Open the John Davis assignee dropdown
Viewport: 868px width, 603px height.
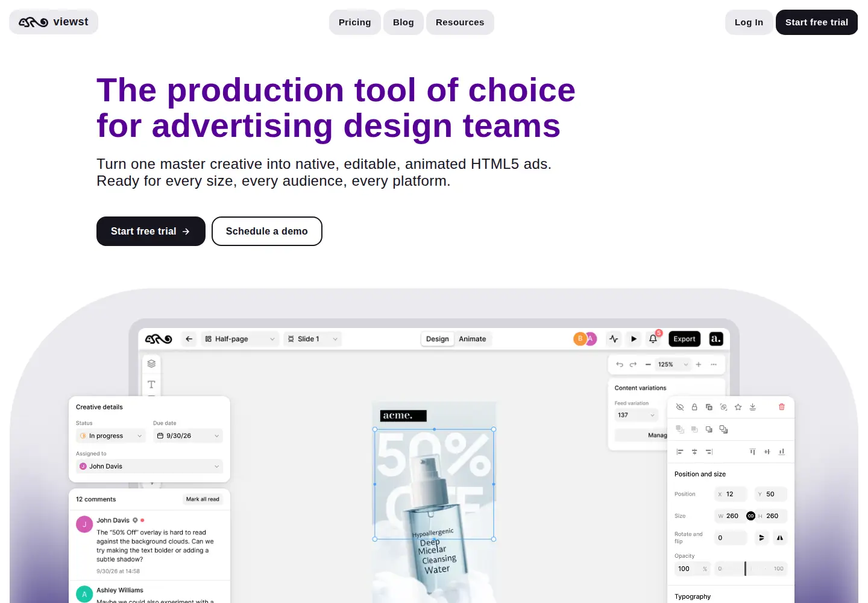coord(149,466)
